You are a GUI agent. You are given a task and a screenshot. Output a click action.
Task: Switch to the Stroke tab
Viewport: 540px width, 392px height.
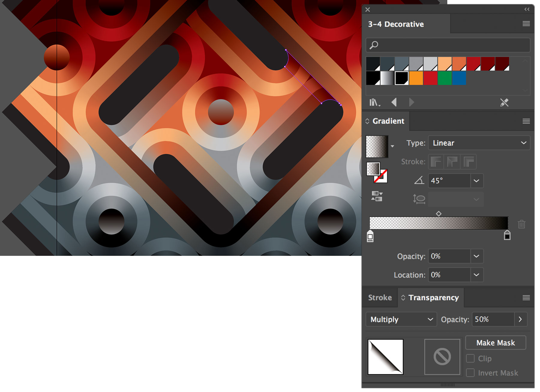click(379, 298)
